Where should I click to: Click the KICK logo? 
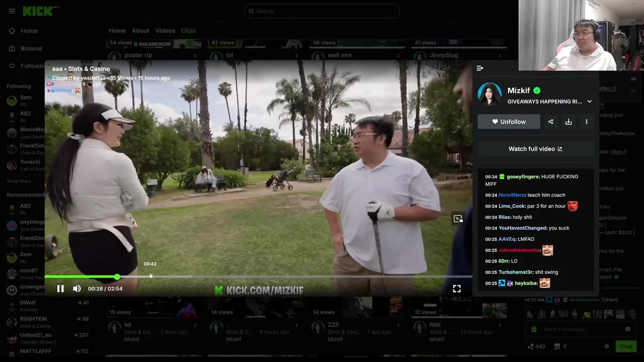point(40,11)
